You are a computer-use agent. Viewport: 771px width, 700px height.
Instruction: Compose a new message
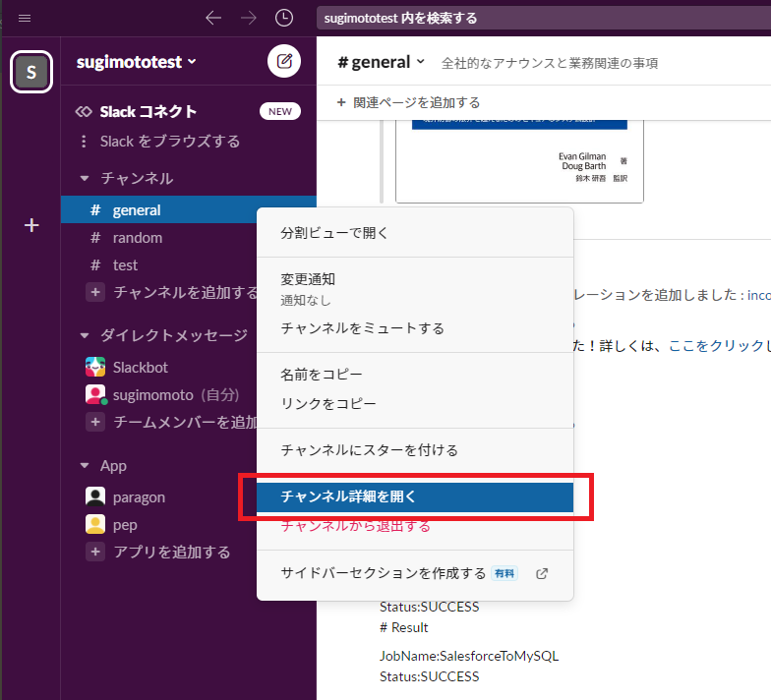[x=284, y=61]
